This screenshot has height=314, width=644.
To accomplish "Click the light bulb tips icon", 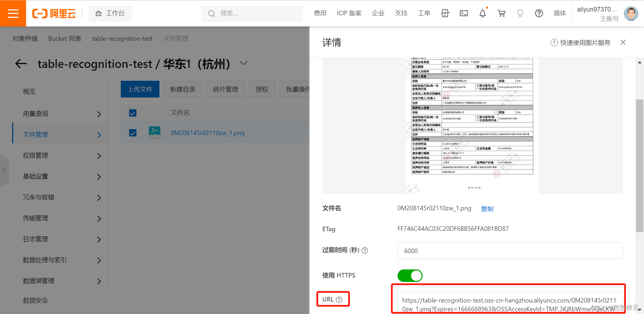I will [x=520, y=13].
